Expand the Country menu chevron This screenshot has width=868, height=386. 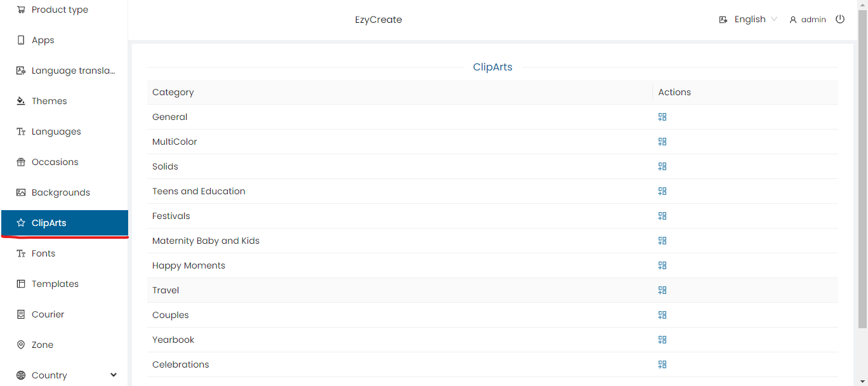tap(114, 375)
